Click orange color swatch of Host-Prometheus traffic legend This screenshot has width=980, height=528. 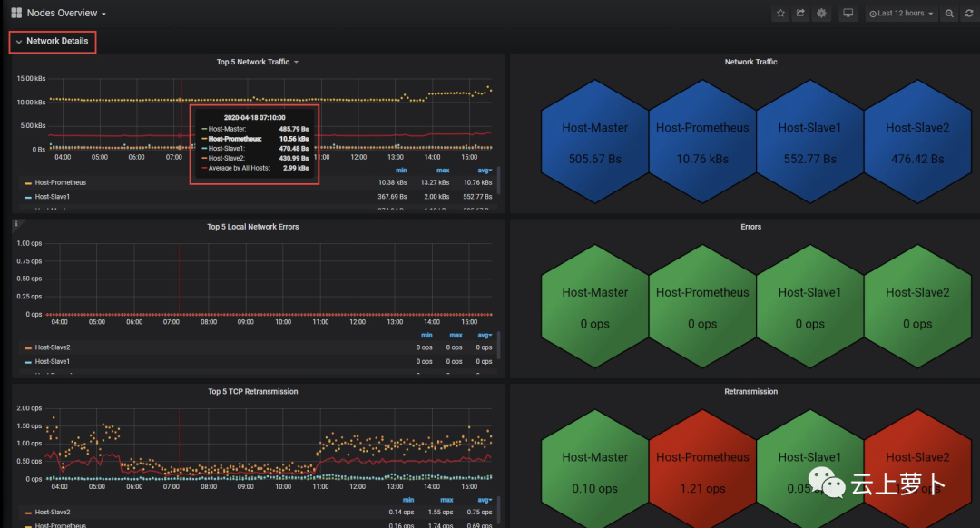coord(28,183)
